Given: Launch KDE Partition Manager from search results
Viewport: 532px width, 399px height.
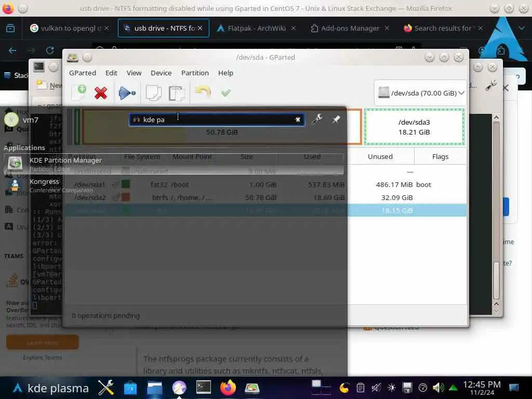Looking at the screenshot, I should click(174, 164).
